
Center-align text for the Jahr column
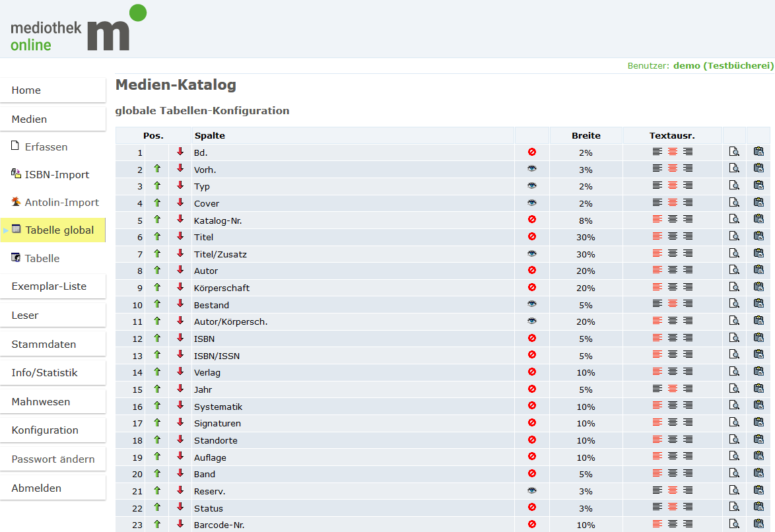point(672,389)
